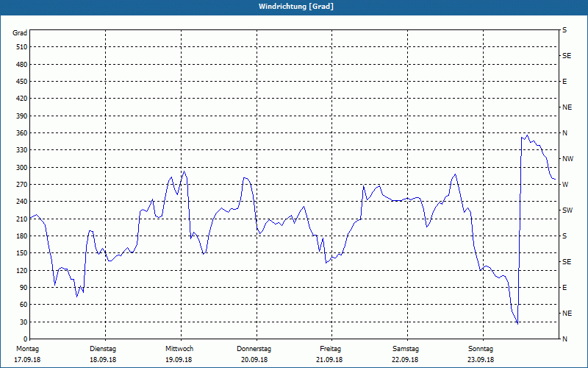The image size is (588, 368).
Task: Pick the 240 left axis value
Action: pyautogui.click(x=22, y=202)
